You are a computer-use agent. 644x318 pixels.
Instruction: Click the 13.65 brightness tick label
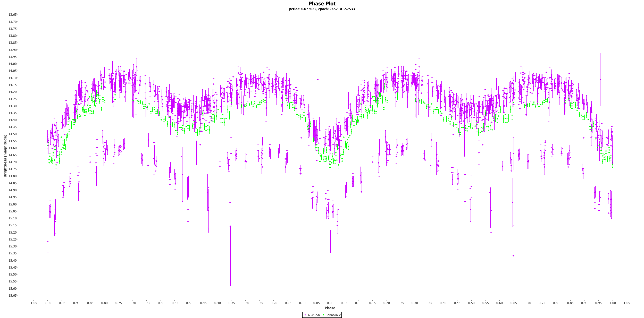tap(13, 15)
